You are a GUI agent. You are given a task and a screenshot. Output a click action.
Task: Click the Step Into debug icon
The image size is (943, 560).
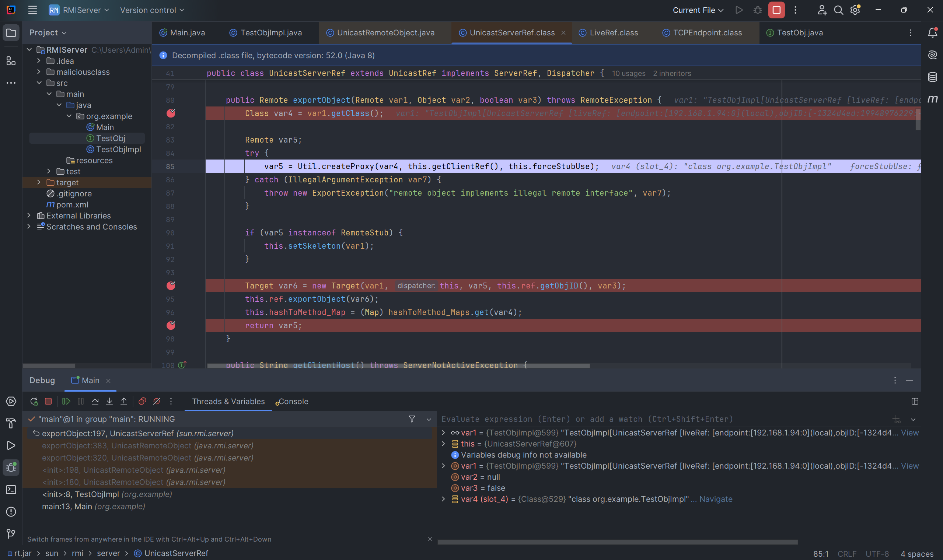click(x=109, y=401)
